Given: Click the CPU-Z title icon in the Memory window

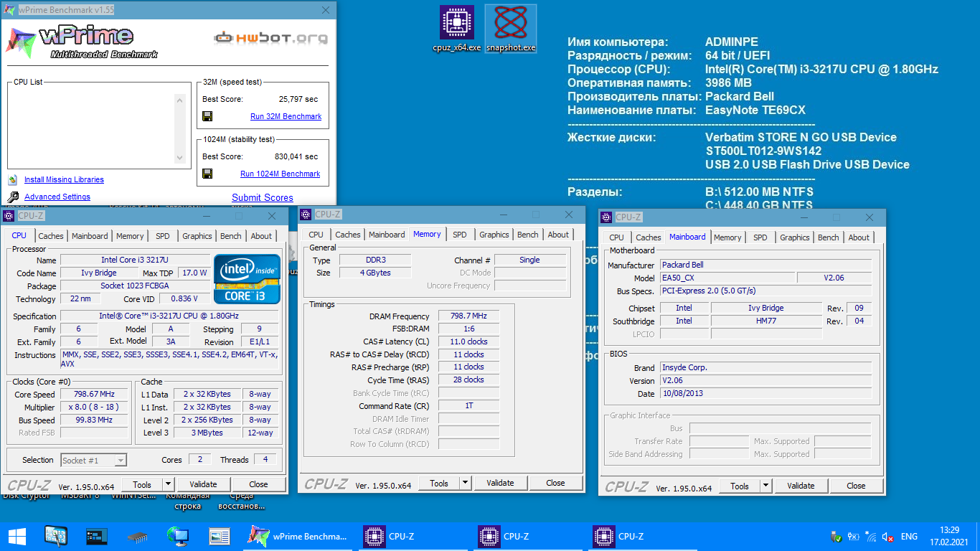Looking at the screenshot, I should [x=306, y=214].
